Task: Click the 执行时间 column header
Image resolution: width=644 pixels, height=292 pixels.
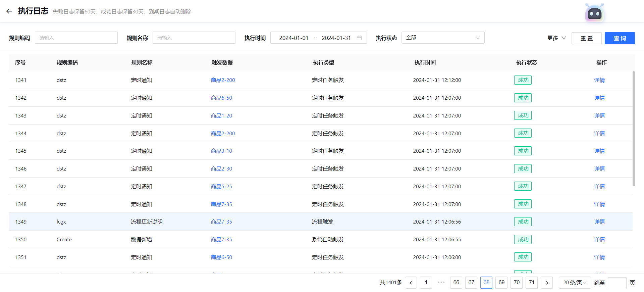Action: pyautogui.click(x=425, y=62)
